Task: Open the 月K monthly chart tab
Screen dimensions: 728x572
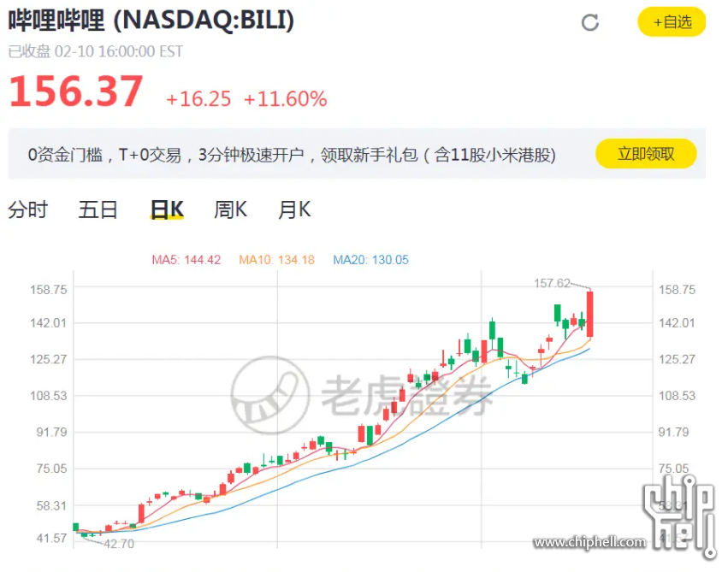Action: (x=294, y=209)
